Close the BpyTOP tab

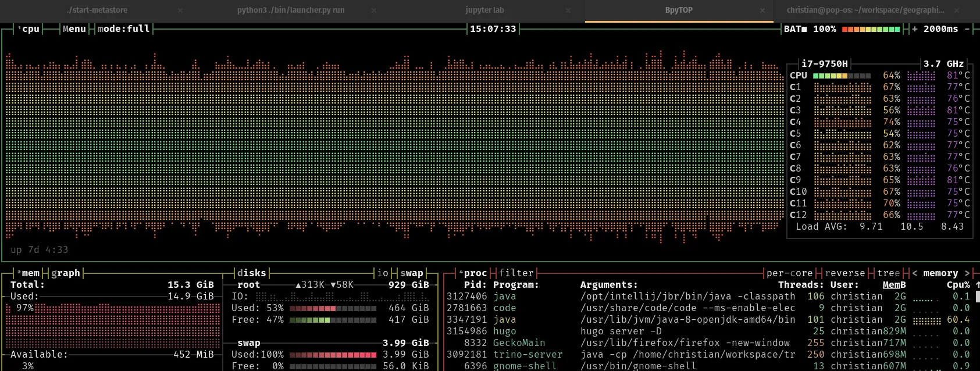pyautogui.click(x=762, y=10)
